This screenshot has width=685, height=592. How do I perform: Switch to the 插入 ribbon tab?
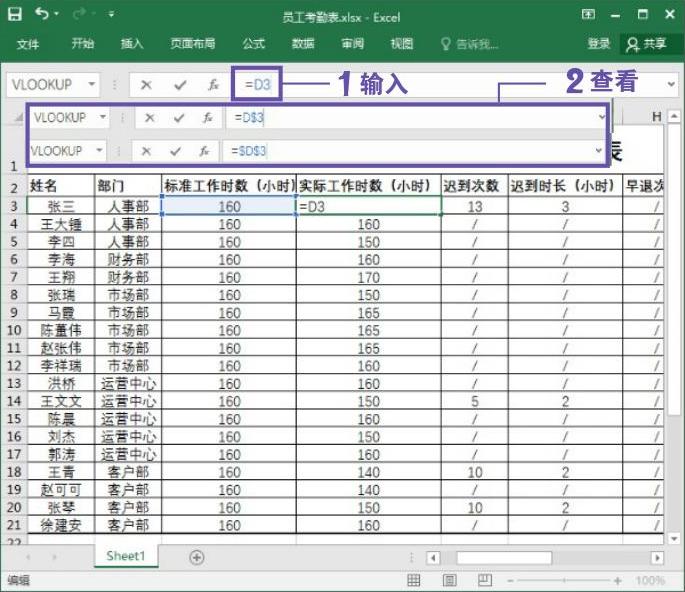[x=132, y=44]
